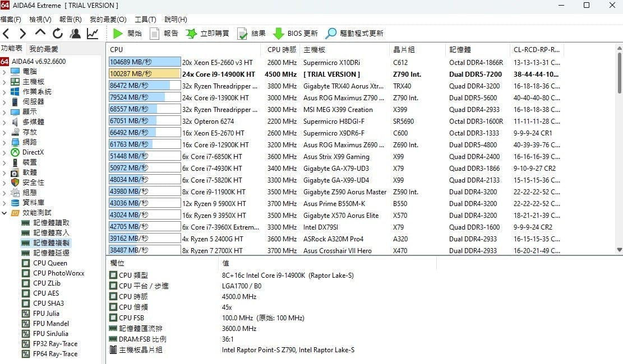Start benchmark with green 開始 button
Screen dimensions: 623x364
tap(127, 34)
